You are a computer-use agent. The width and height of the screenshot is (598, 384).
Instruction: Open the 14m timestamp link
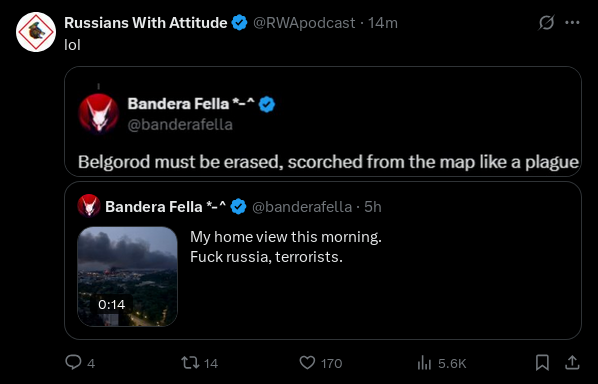tap(383, 23)
